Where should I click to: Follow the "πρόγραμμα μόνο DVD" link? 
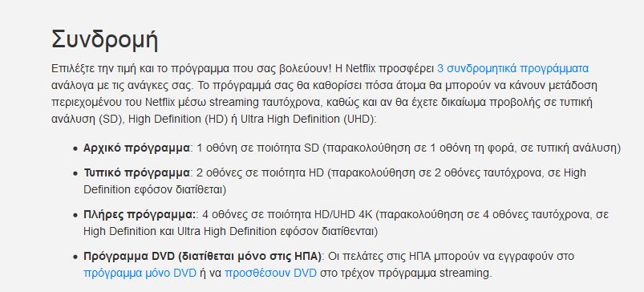coord(140,273)
